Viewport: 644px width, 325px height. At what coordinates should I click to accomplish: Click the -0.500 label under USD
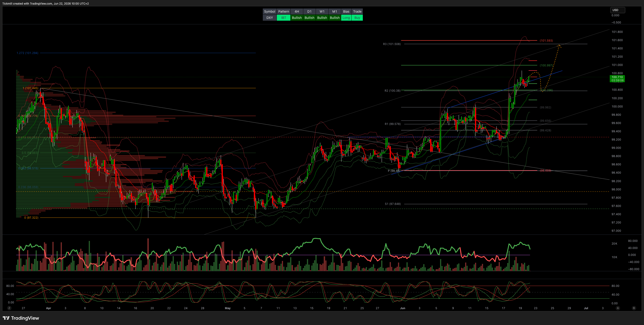coord(616,23)
